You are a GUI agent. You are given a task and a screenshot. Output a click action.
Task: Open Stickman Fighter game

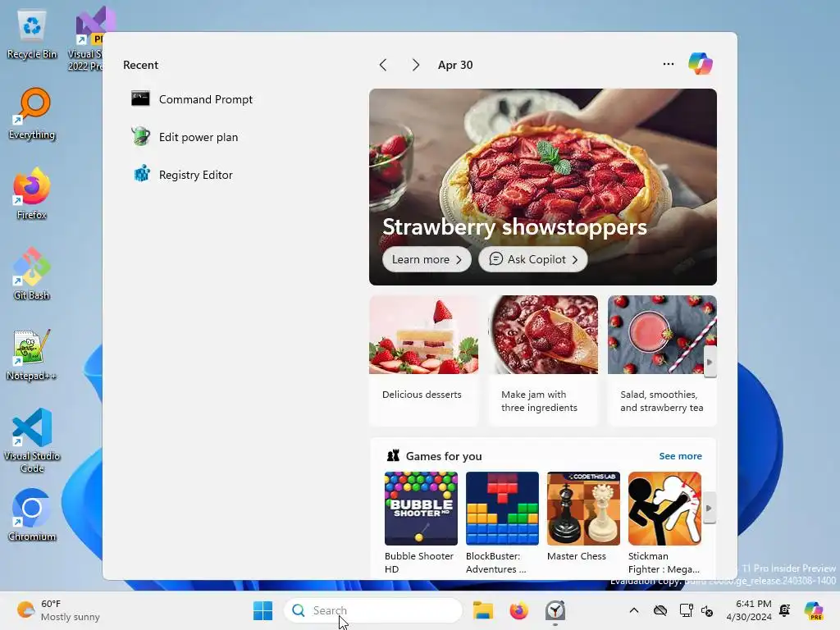click(x=664, y=523)
